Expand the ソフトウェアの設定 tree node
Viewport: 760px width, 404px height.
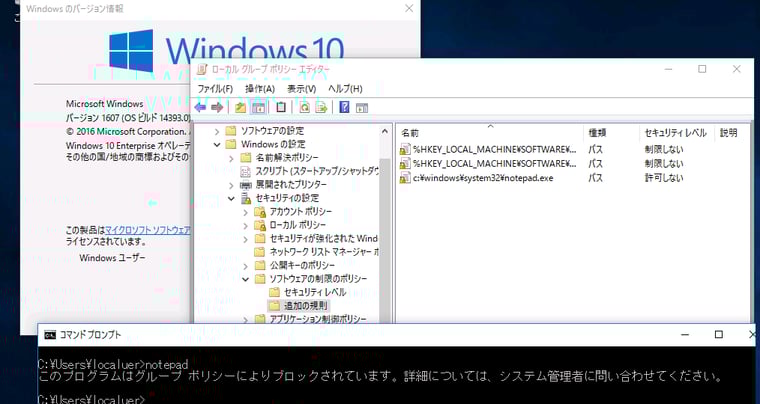click(x=217, y=131)
